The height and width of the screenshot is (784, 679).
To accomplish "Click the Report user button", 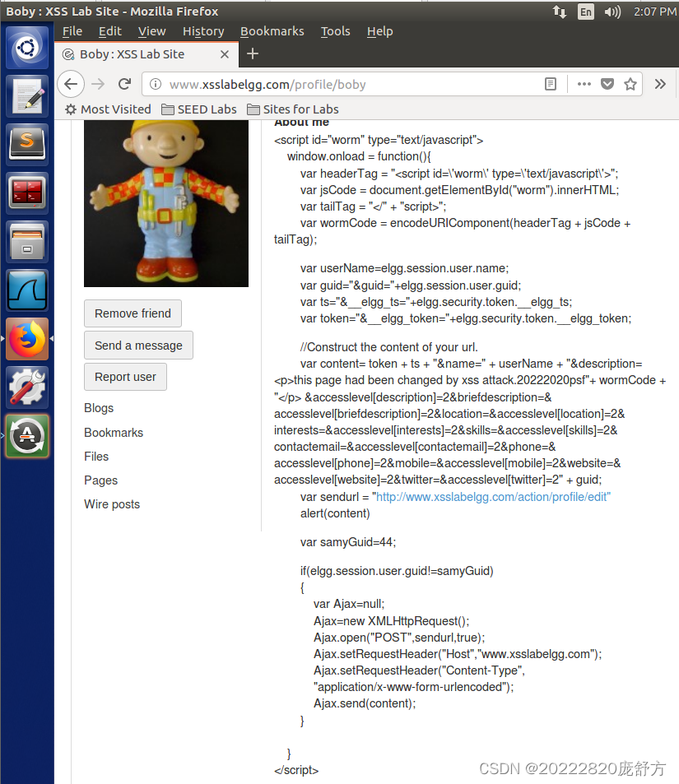I will tap(125, 377).
